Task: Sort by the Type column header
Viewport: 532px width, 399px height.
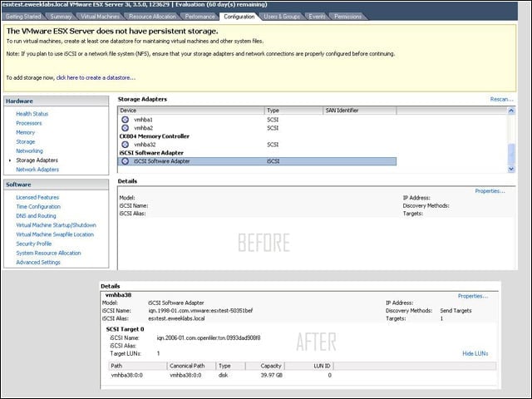Action: tap(293, 111)
